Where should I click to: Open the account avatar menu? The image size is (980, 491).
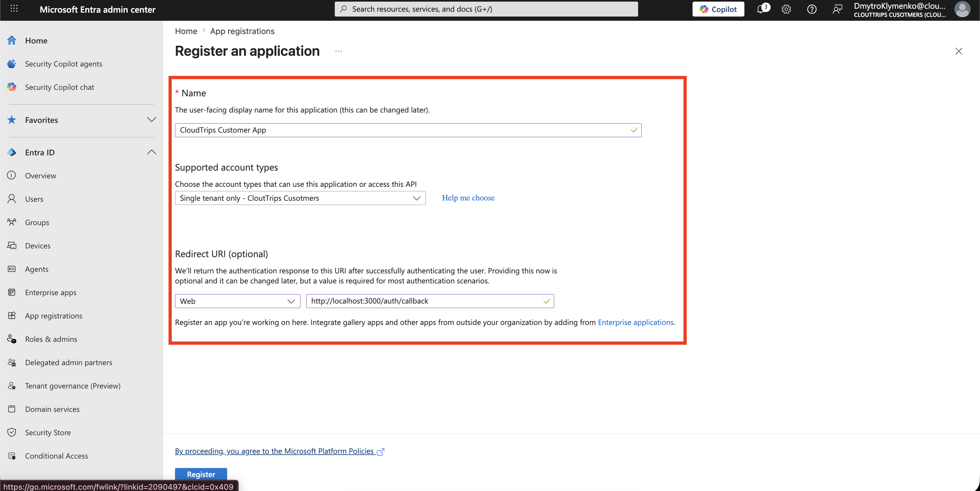[x=962, y=9]
